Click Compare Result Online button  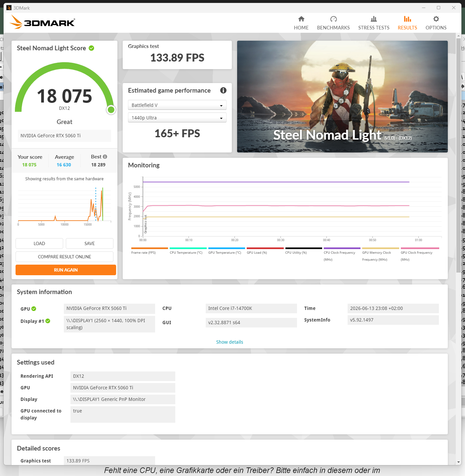pyautogui.click(x=64, y=257)
